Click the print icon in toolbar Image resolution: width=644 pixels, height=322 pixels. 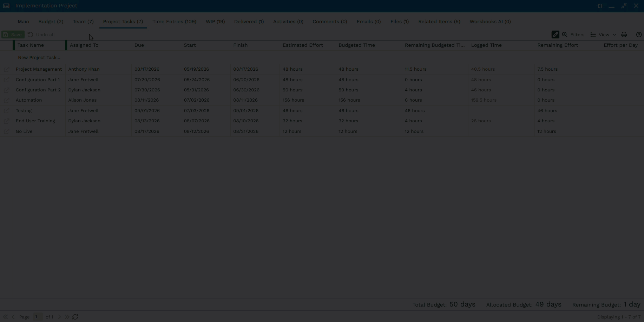pyautogui.click(x=624, y=34)
